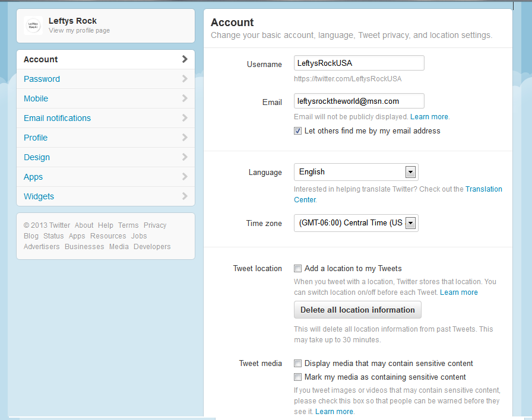Click Learn more about sensitive media
Image resolution: width=532 pixels, height=420 pixels.
tap(334, 412)
